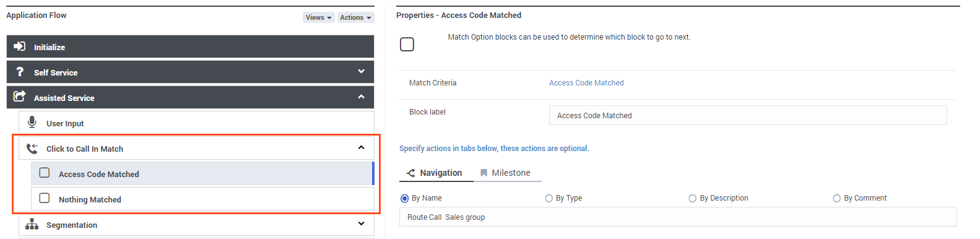Image resolution: width=980 pixels, height=239 pixels.
Task: Open the Actions dropdown menu
Action: 356,17
